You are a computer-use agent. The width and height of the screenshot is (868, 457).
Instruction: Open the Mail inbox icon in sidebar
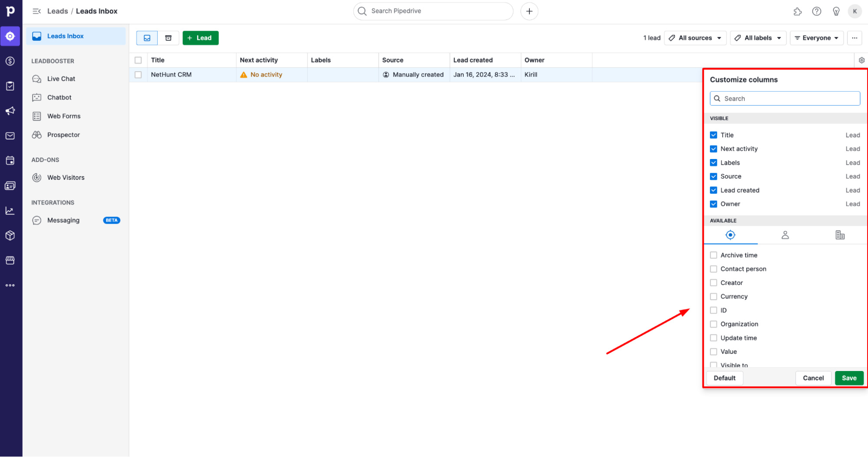[10, 136]
